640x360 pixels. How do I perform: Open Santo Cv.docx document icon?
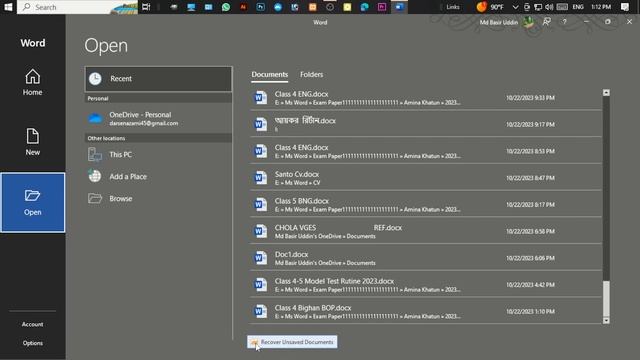(260, 178)
